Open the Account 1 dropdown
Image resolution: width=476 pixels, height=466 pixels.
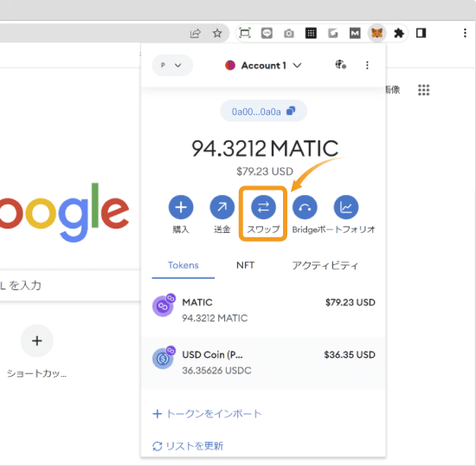pyautogui.click(x=263, y=65)
